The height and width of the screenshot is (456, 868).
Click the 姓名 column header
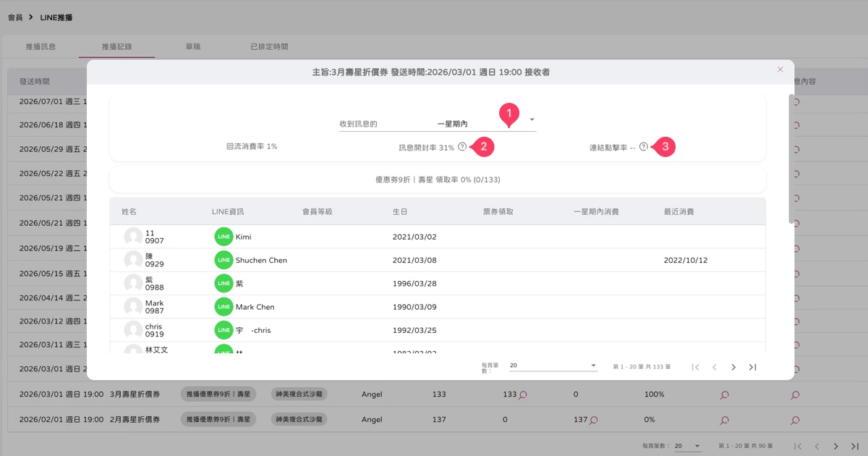pos(129,211)
